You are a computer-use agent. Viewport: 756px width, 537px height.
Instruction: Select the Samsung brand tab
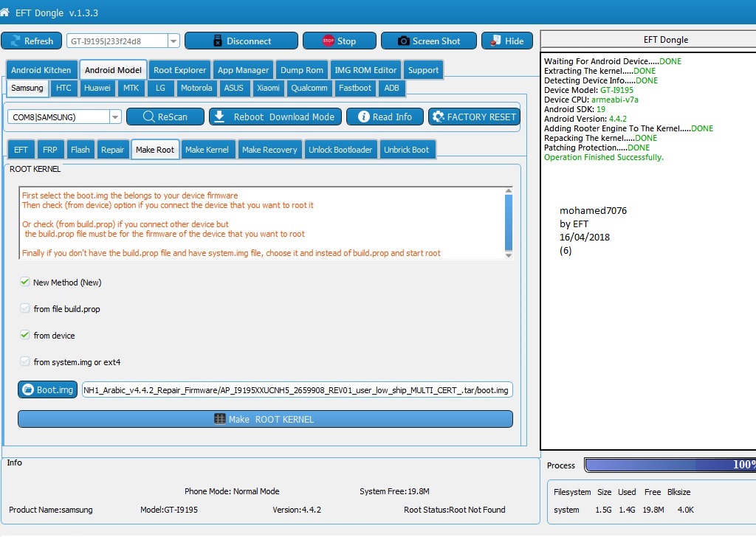(27, 88)
